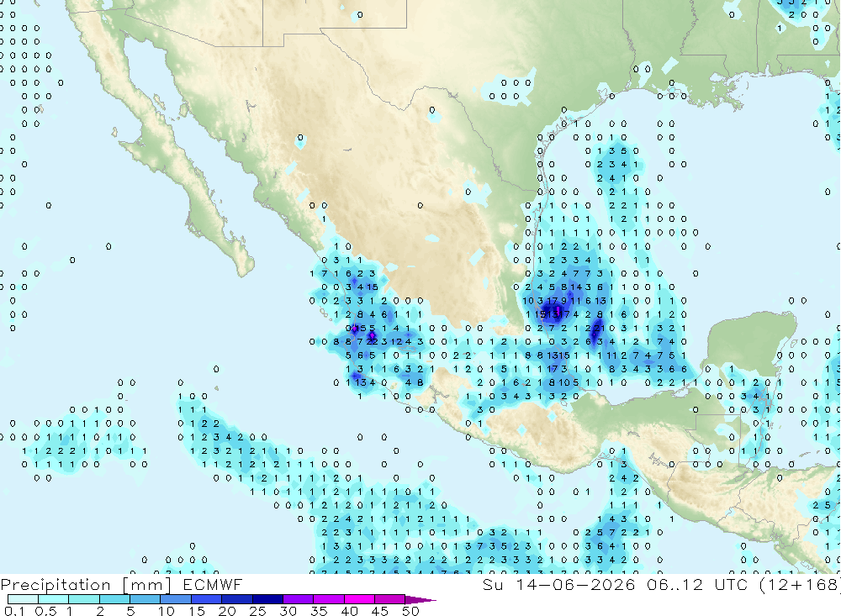Select the navy 25 to 30 legend swatch
The width and height of the screenshot is (841, 616).
coord(267,599)
